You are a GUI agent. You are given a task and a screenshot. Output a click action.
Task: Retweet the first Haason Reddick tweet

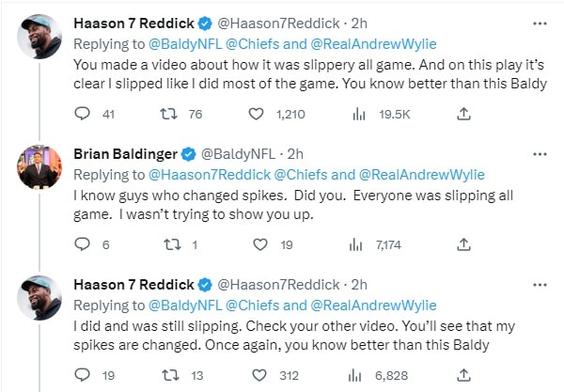tap(168, 115)
